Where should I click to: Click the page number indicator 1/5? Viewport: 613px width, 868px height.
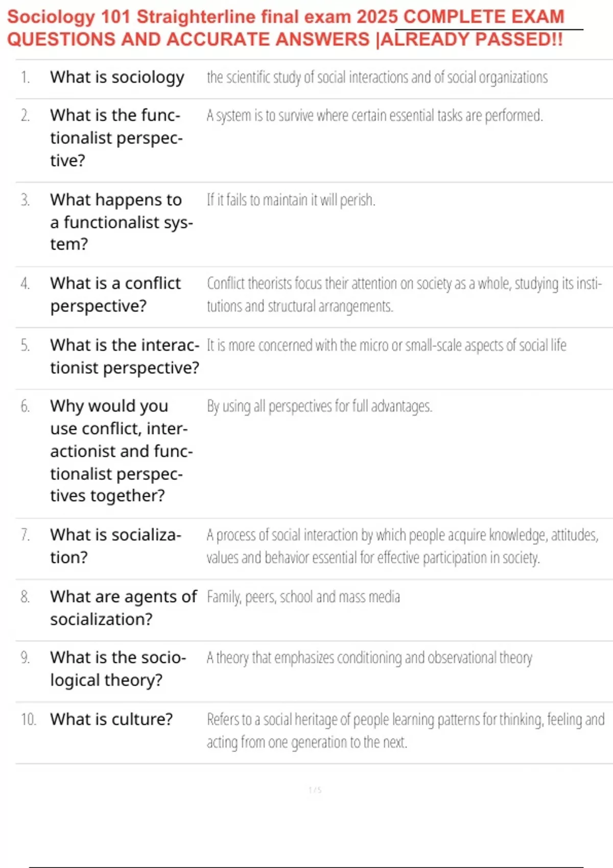point(315,790)
